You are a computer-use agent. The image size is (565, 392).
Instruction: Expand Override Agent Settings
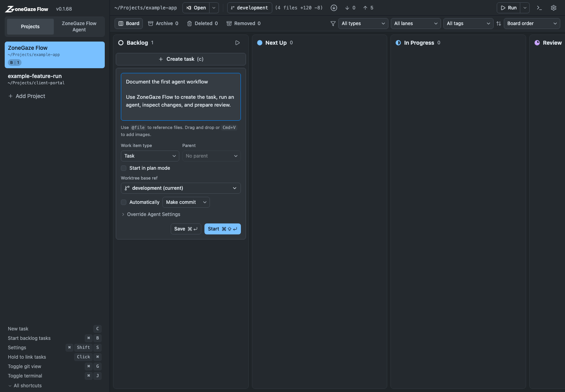151,214
